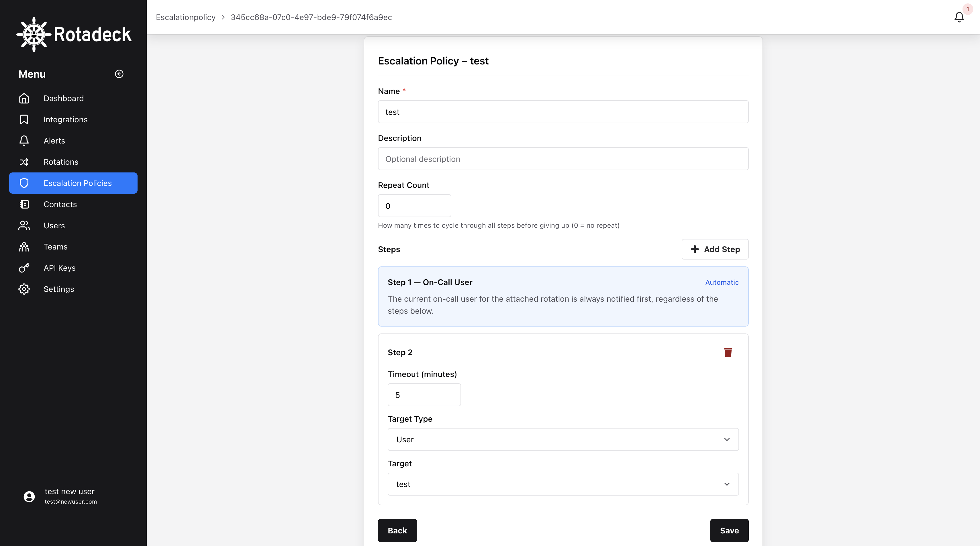
Task: Open the Target dropdown showing test
Action: pos(563,484)
